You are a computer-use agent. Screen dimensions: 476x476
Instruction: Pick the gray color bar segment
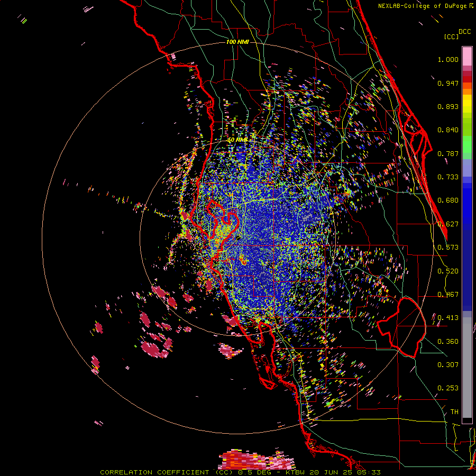pos(467,368)
